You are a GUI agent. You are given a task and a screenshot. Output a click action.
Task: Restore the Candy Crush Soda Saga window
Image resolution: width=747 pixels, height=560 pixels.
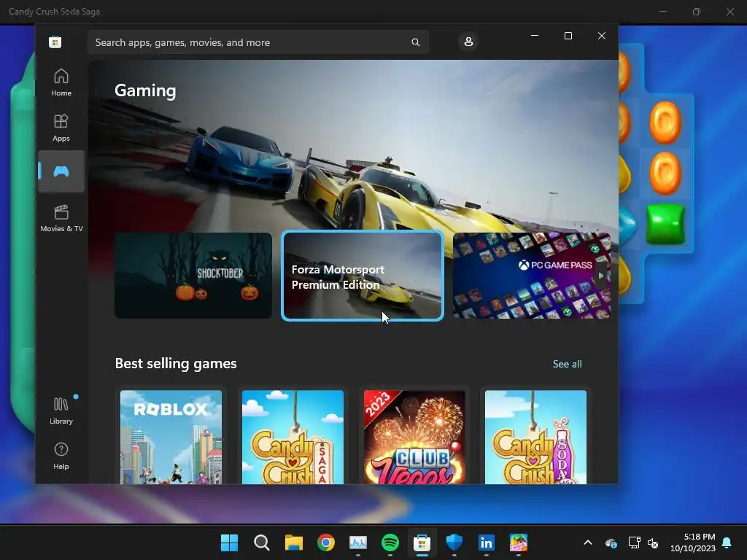(697, 12)
